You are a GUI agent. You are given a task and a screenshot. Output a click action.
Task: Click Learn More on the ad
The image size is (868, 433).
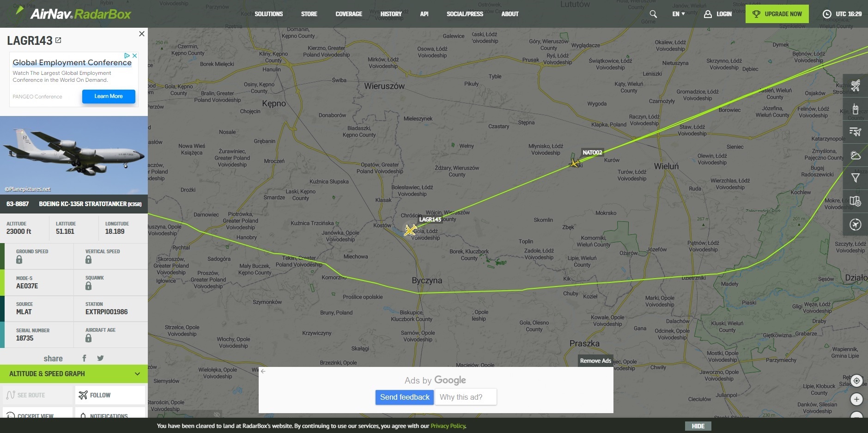(109, 96)
